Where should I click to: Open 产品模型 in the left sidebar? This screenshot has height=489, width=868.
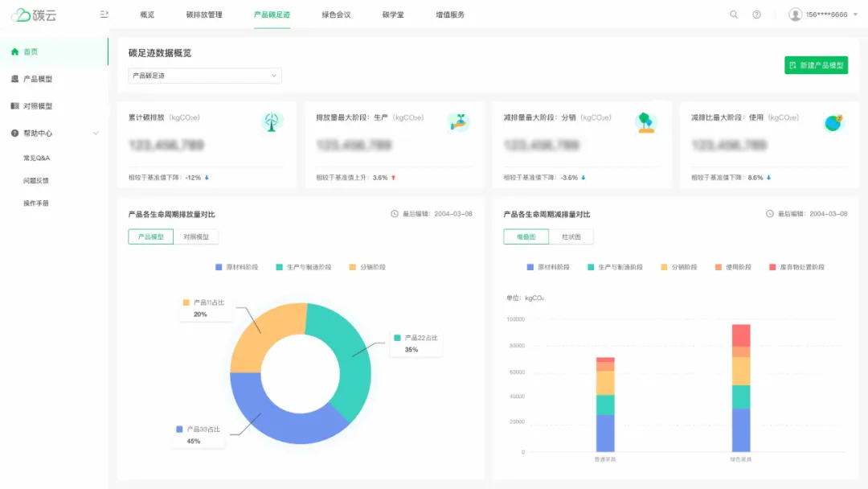click(x=38, y=79)
